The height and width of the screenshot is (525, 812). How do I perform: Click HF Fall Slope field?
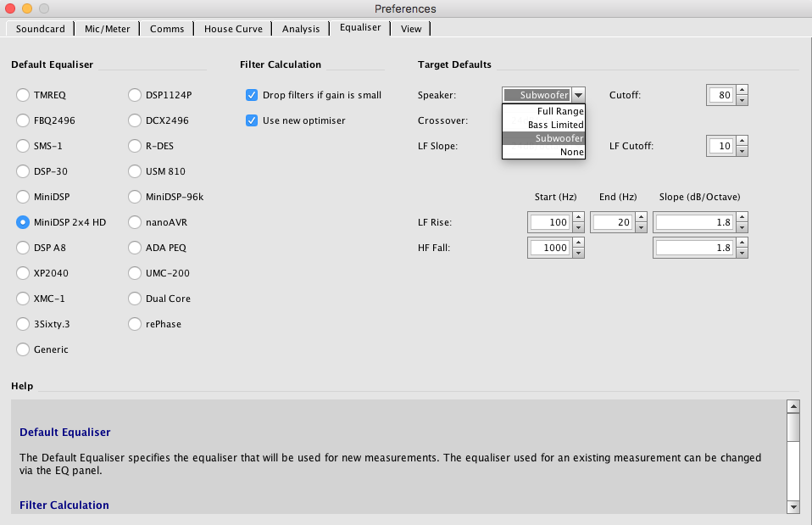coord(694,247)
